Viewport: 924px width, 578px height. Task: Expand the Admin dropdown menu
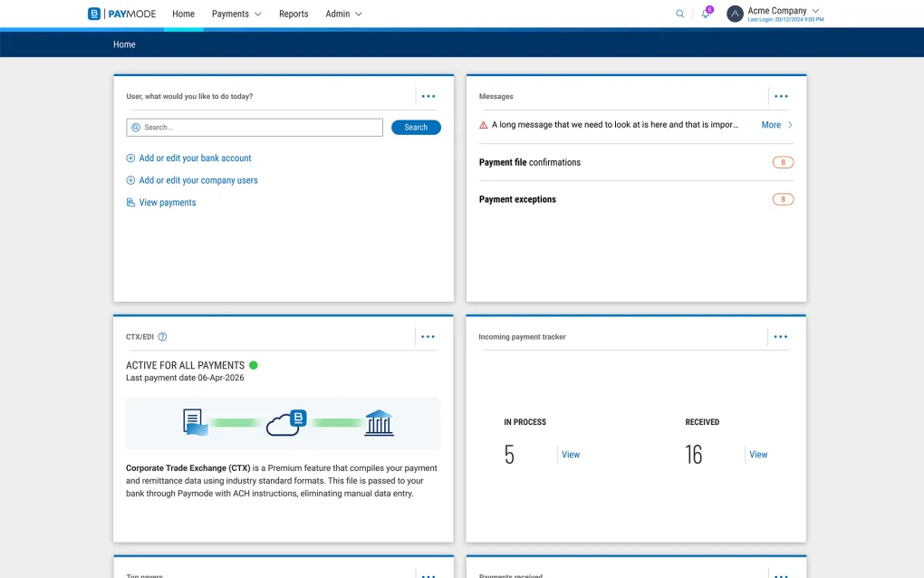343,14
